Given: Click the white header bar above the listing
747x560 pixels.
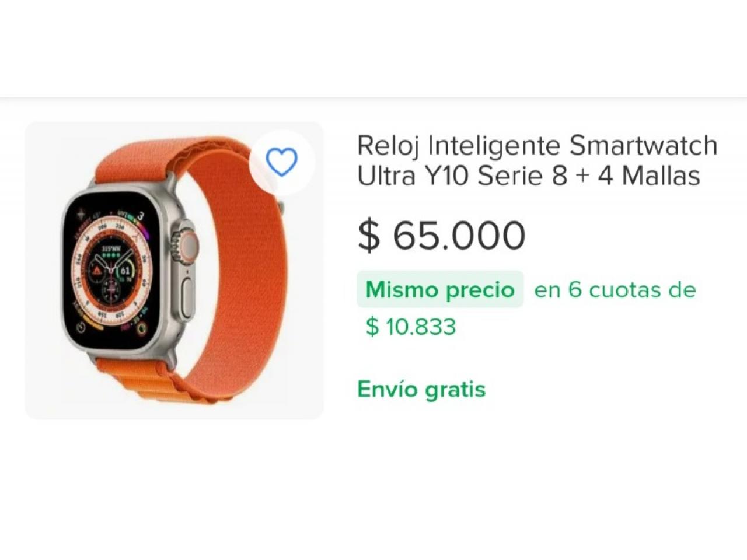Looking at the screenshot, I should click(x=373, y=48).
